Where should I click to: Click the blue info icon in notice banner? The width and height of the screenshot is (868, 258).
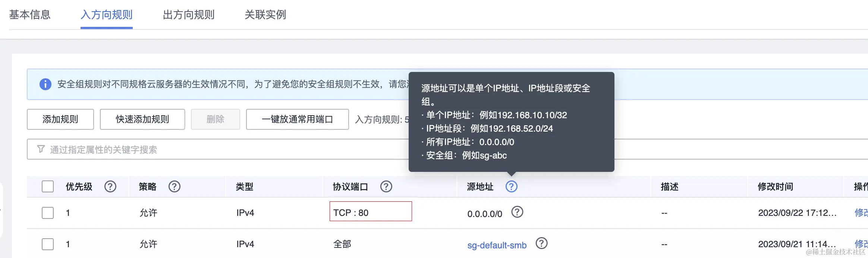coord(45,84)
